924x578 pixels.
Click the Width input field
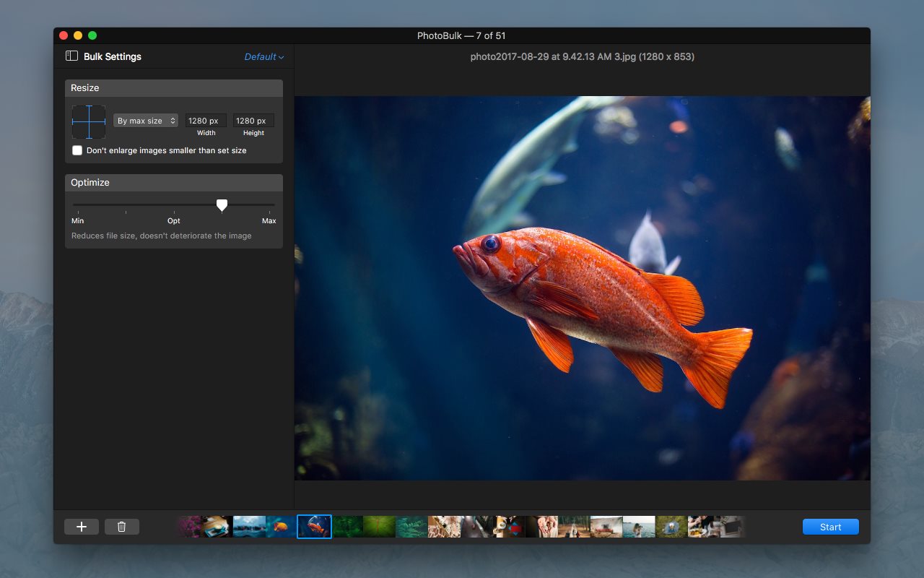pyautogui.click(x=206, y=121)
